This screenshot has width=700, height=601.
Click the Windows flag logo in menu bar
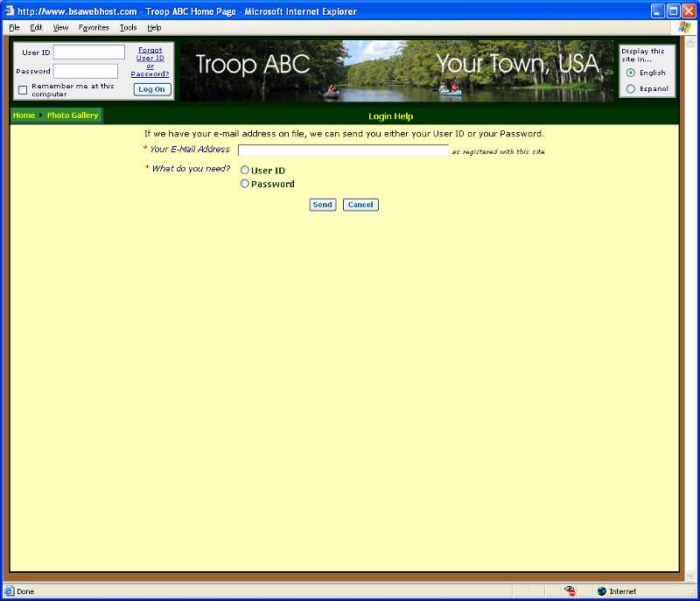pos(684,27)
